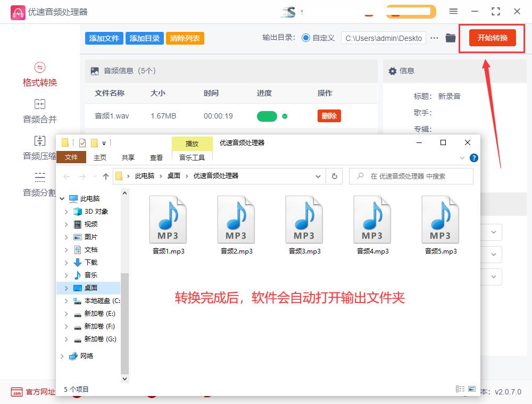Collapse the folder path dropdown arrow

(x=318, y=176)
